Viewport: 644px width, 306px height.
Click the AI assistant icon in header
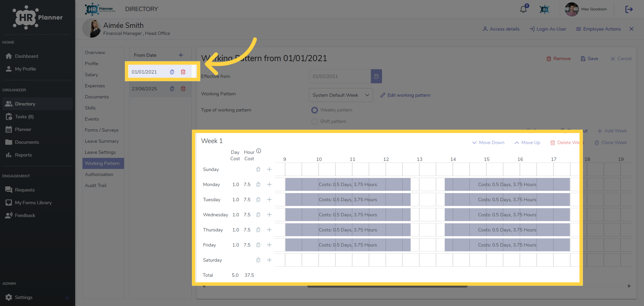544,9
